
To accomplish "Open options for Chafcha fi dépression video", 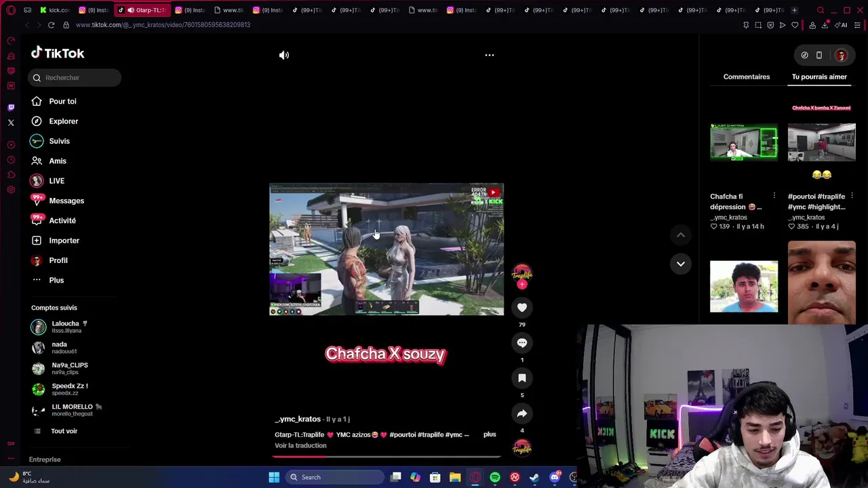I will (x=774, y=197).
